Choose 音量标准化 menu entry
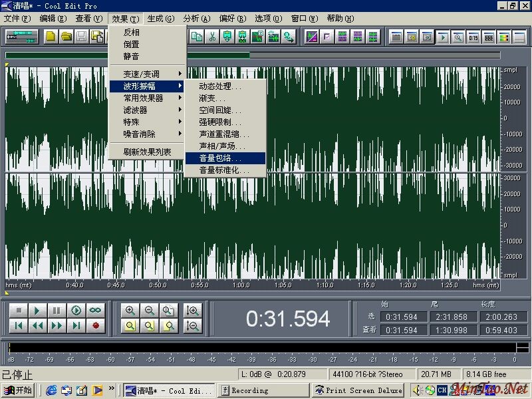532x399 pixels. 225,170
